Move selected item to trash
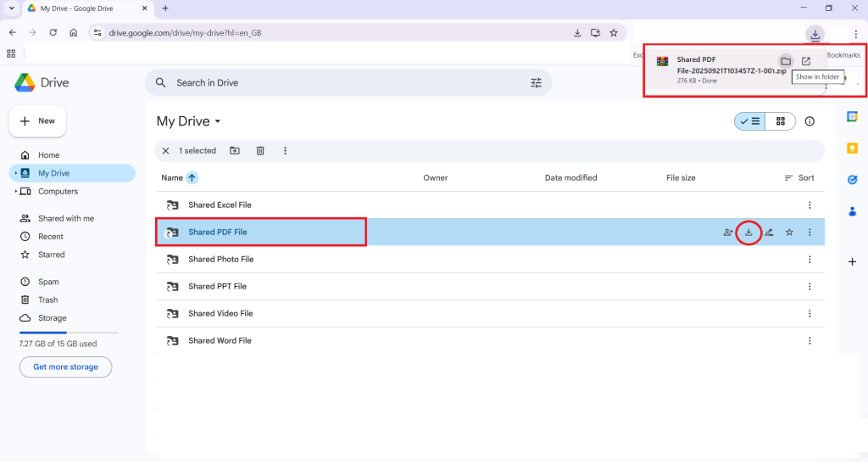This screenshot has width=868, height=465. tap(260, 151)
